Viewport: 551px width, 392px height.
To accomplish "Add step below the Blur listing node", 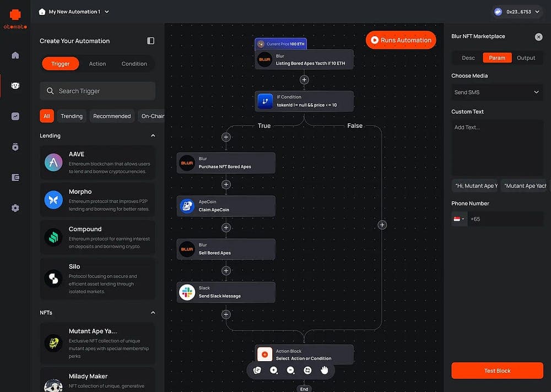I will click(x=304, y=80).
